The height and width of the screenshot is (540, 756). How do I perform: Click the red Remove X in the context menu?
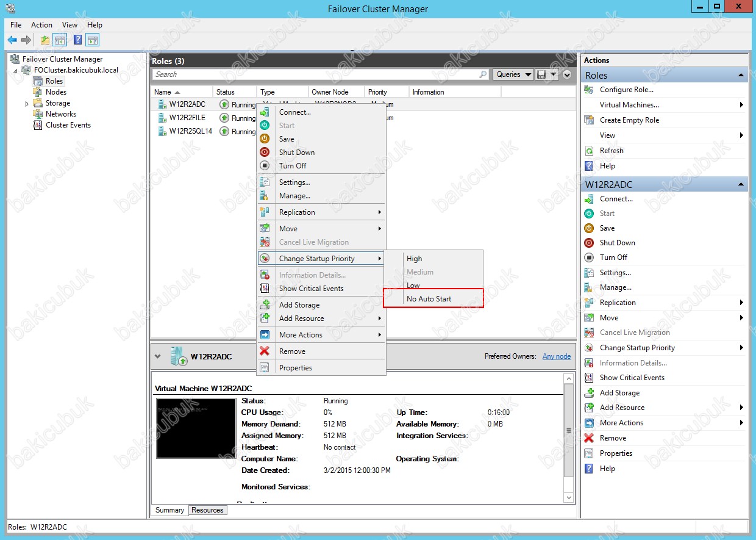[x=265, y=351]
